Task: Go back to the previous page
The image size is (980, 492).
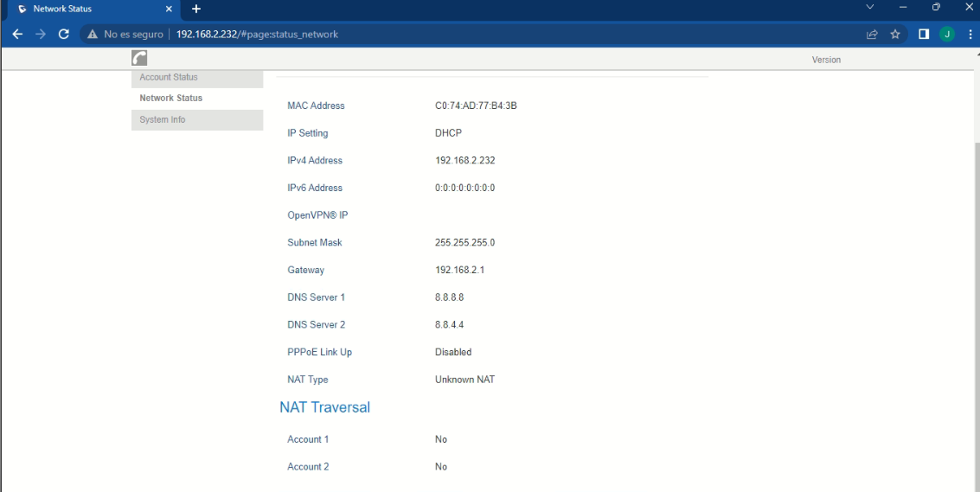Action: (x=17, y=35)
